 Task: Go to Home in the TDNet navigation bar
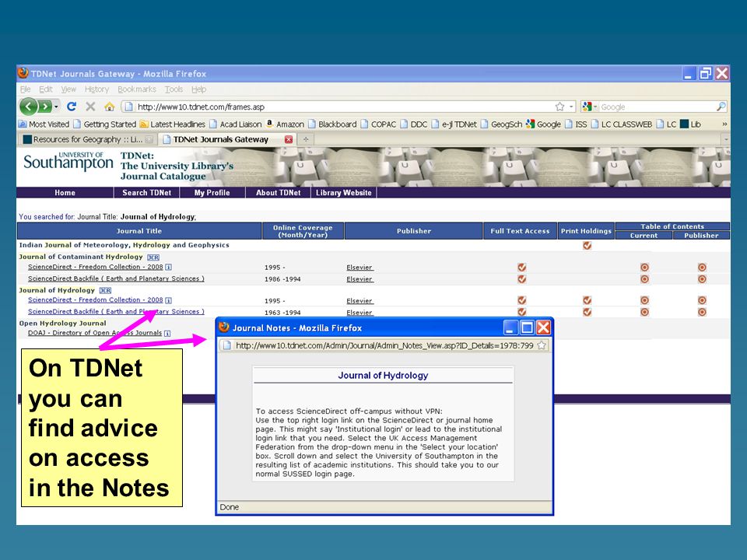[65, 192]
